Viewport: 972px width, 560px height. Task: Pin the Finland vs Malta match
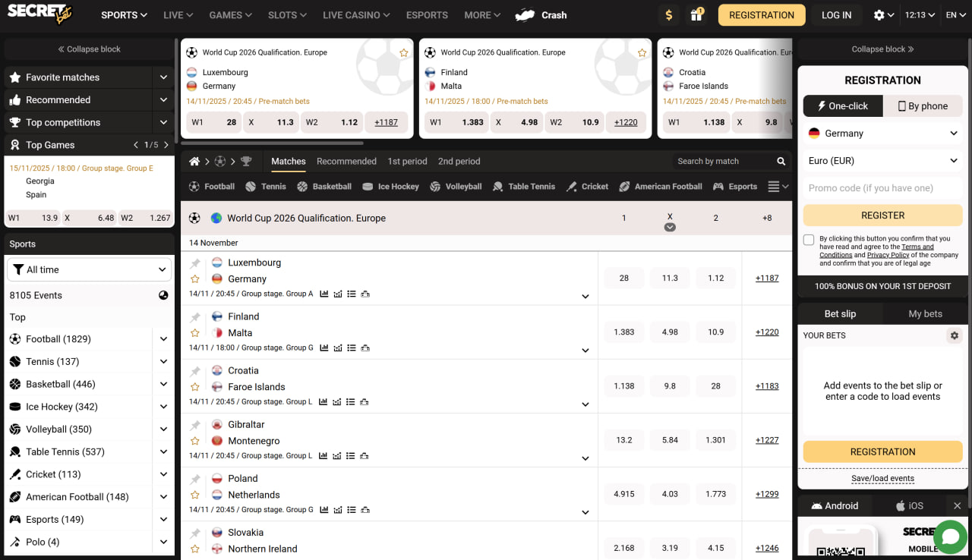195,317
